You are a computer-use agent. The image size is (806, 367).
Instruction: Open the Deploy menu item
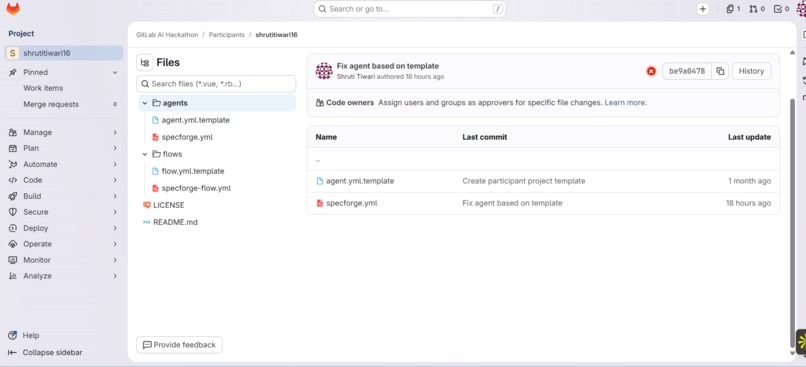pyautogui.click(x=64, y=228)
